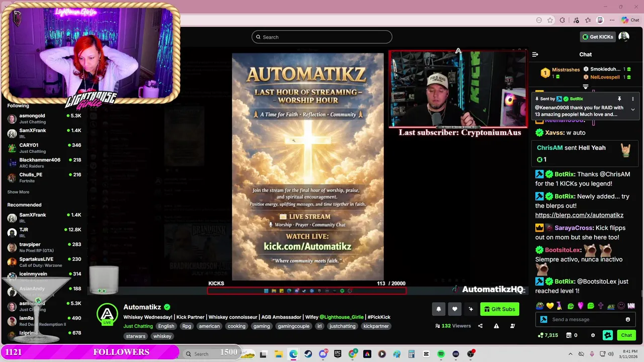Select the Rpg tag
This screenshot has height=362, width=644.
(x=187, y=326)
